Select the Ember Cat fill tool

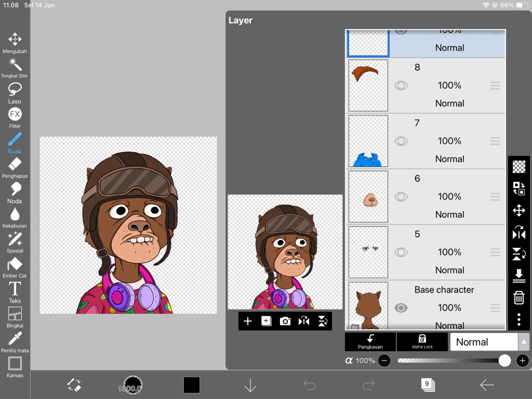click(x=14, y=268)
